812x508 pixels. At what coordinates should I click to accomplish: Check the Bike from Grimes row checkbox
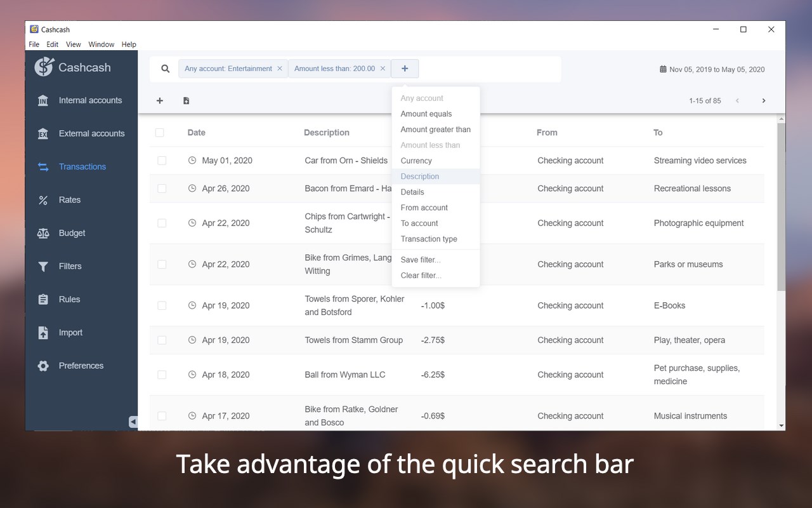pyautogui.click(x=162, y=264)
